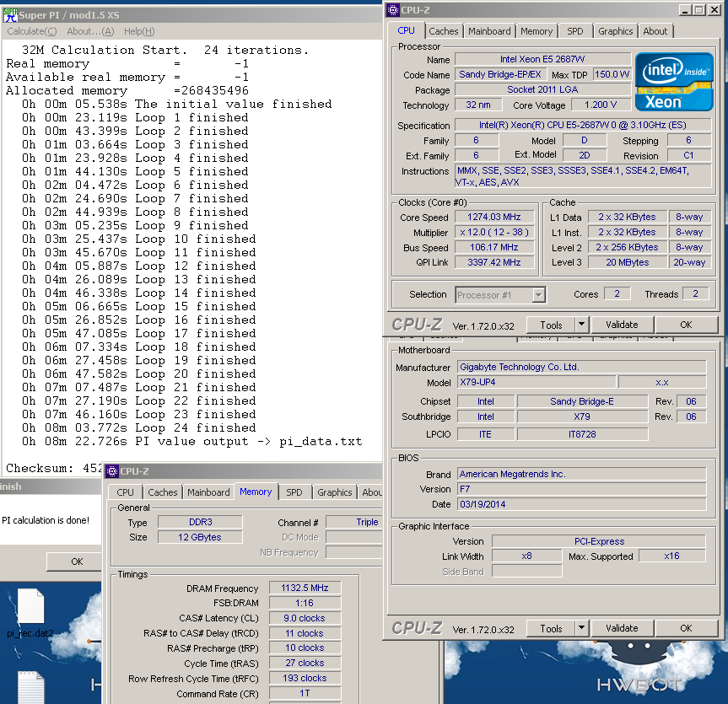Select the notepad document icon on desktop
The height and width of the screenshot is (704, 728).
pyautogui.click(x=30, y=687)
